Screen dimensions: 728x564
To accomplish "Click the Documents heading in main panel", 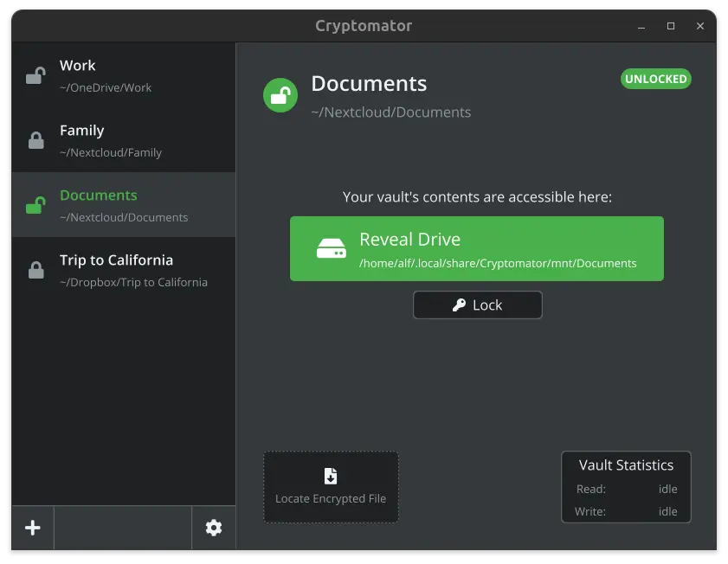I will pyautogui.click(x=369, y=84).
